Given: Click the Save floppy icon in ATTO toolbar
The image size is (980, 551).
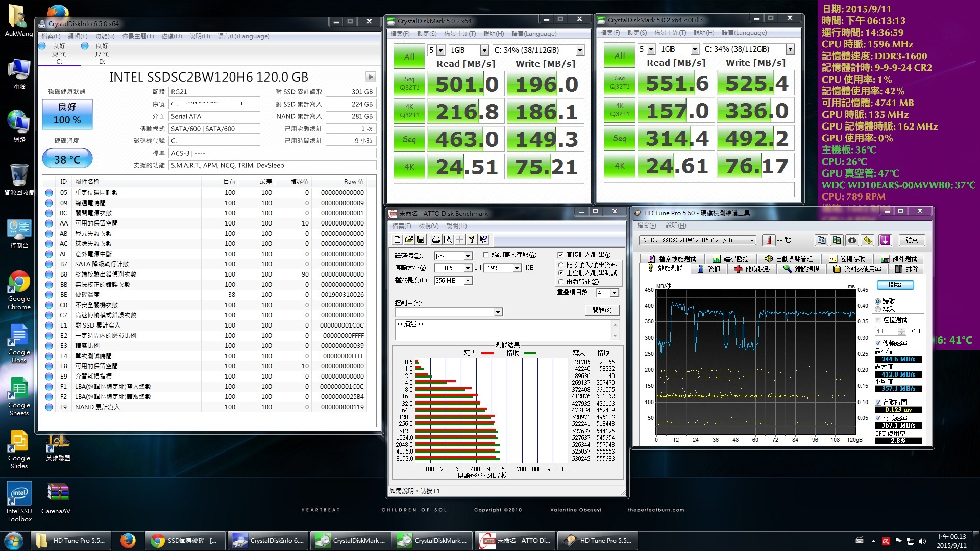Looking at the screenshot, I should coord(421,239).
